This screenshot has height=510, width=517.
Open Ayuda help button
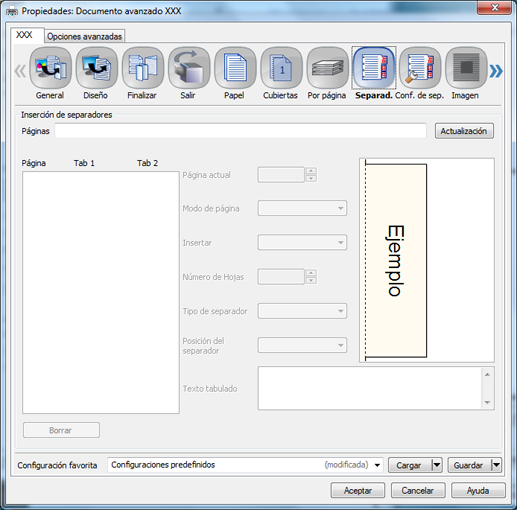pos(478,490)
